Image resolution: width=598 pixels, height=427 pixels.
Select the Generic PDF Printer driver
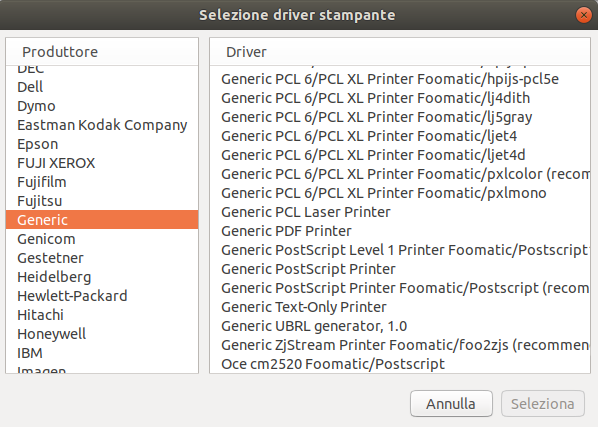pyautogui.click(x=400, y=231)
